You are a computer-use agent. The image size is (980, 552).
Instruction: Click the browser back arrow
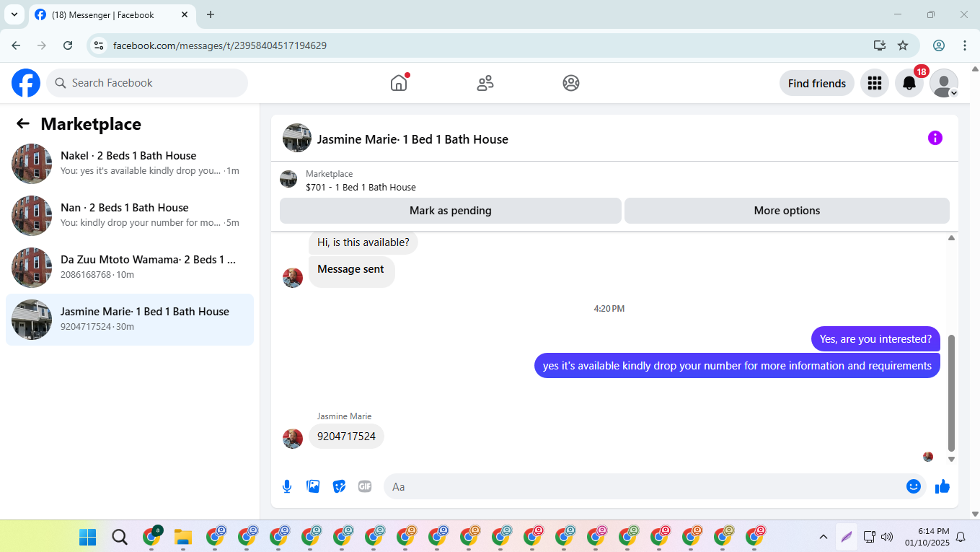[16, 45]
